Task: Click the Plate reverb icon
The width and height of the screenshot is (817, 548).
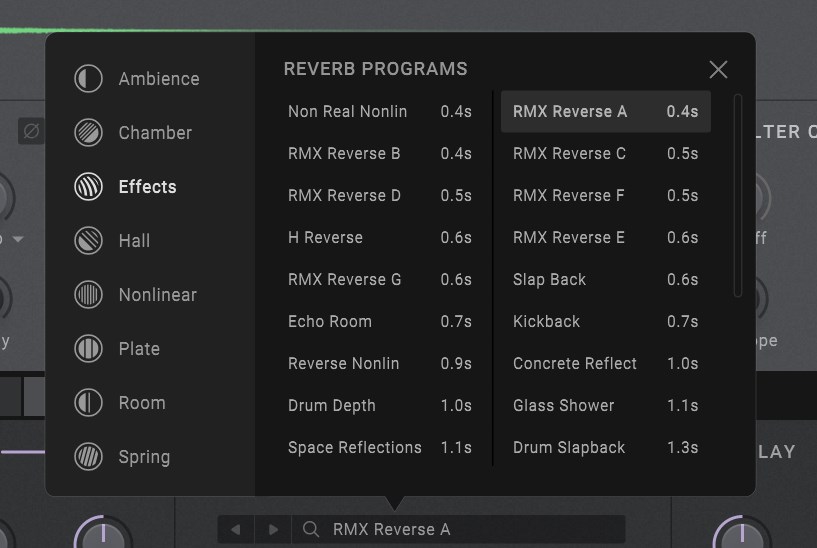Action: (89, 349)
